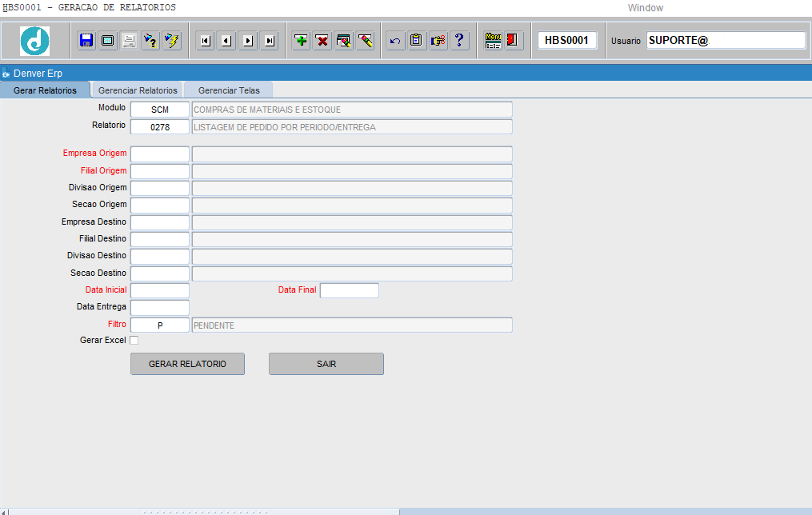This screenshot has width=812, height=515.
Task: Click the red exit door icon
Action: click(x=513, y=40)
